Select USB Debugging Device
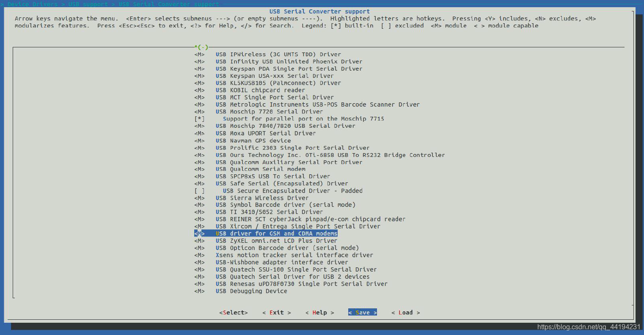The image size is (644, 335). tap(251, 291)
